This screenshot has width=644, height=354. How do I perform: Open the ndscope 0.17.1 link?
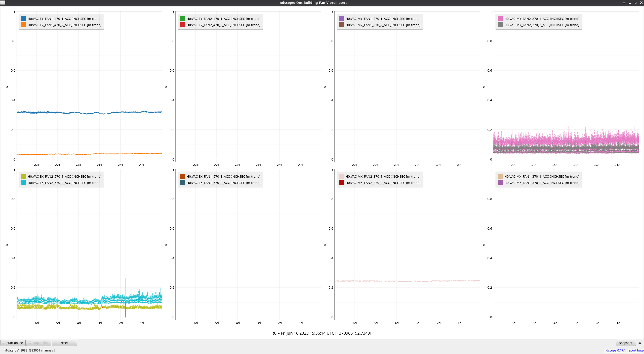(x=615, y=350)
